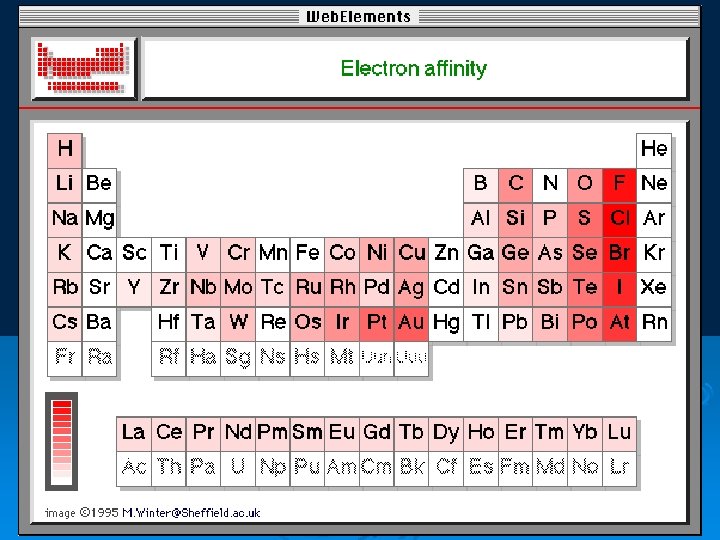Pick the iron Fe element
720x540 pixels.
click(307, 255)
